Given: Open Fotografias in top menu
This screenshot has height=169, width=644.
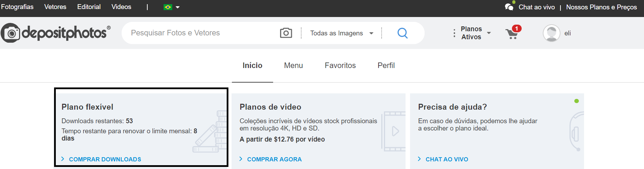Looking at the screenshot, I should [x=17, y=7].
